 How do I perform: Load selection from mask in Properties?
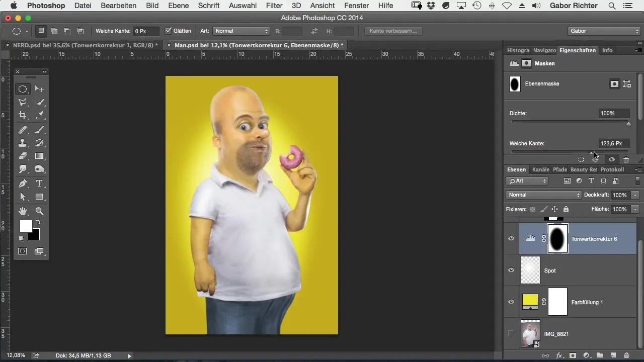click(x=581, y=159)
